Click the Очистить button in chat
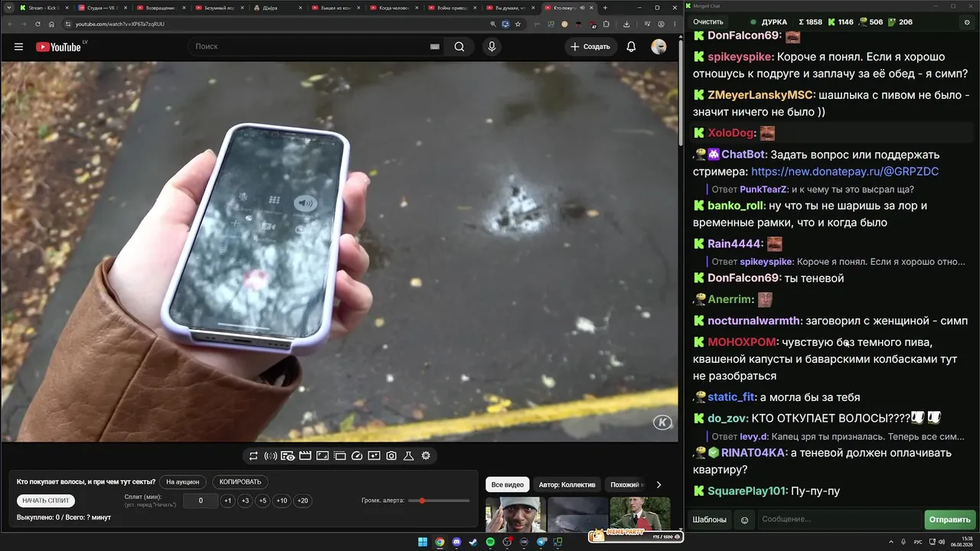Image resolution: width=980 pixels, height=551 pixels. pyautogui.click(x=708, y=22)
